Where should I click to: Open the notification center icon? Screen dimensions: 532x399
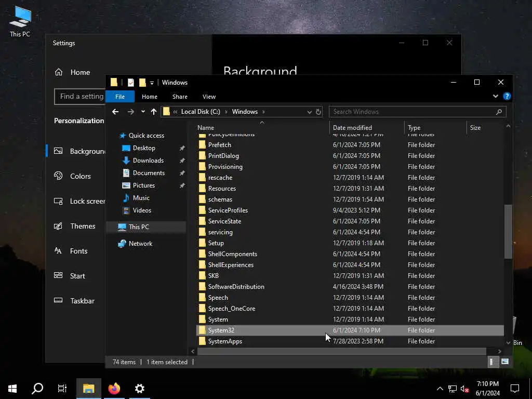pos(515,389)
